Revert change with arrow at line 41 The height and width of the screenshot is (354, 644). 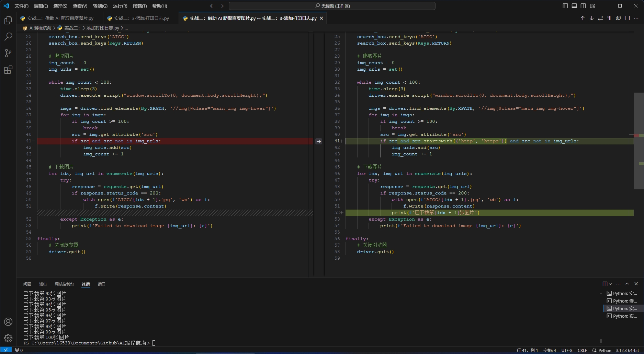tap(319, 141)
